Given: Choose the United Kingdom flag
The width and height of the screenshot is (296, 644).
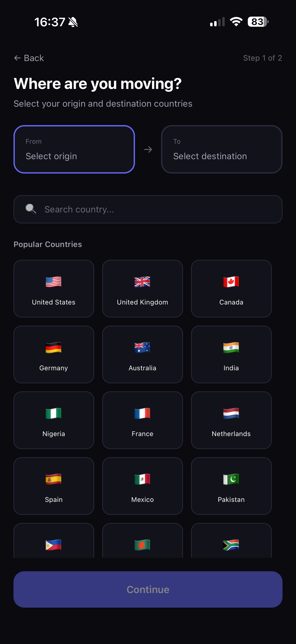Looking at the screenshot, I should 142,282.
